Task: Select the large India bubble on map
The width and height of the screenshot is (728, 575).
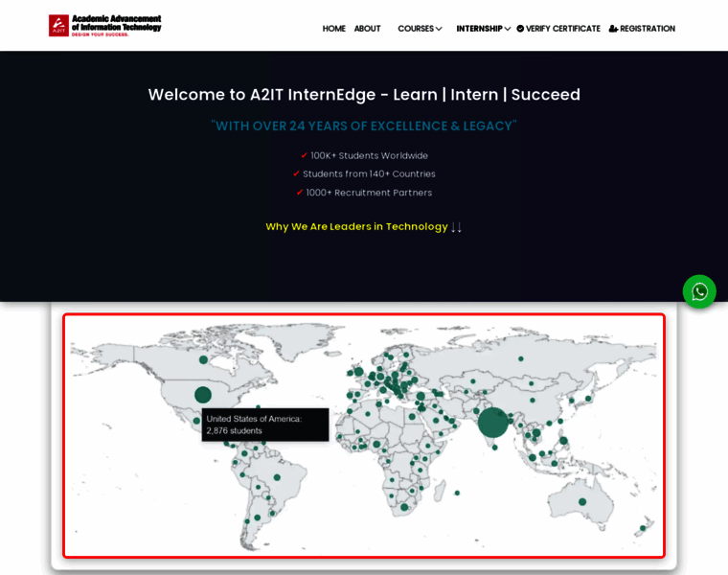Action: (x=492, y=423)
